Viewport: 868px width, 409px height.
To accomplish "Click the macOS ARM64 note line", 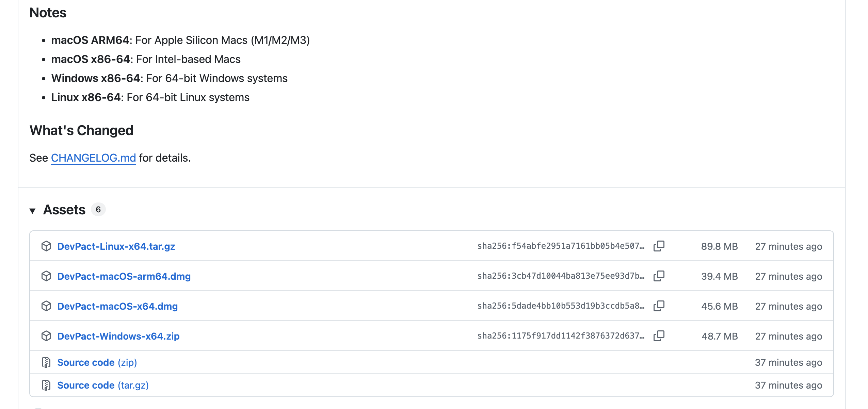I will [x=180, y=40].
